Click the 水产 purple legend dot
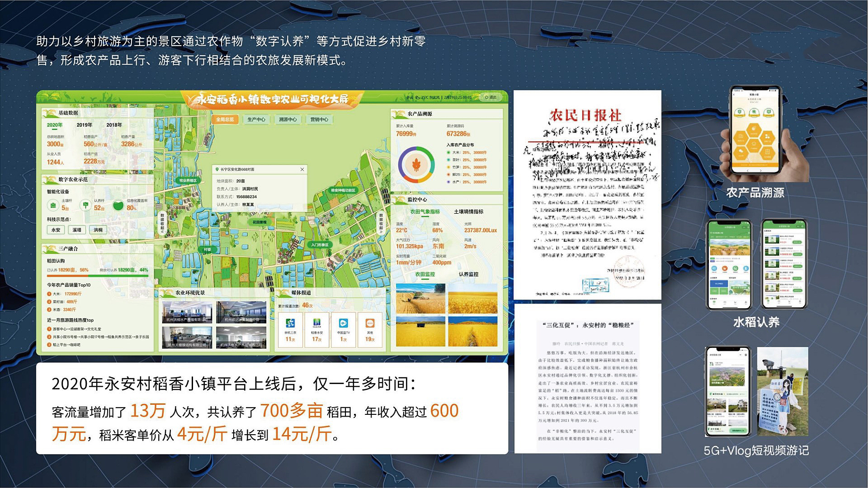 448,182
